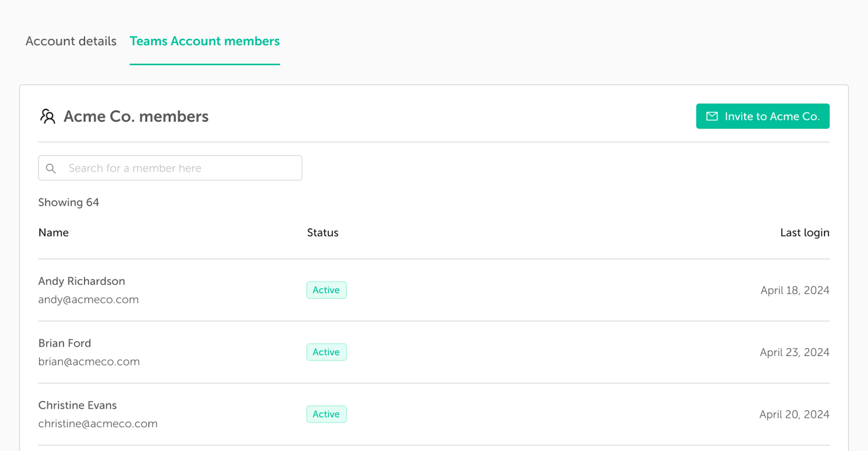The image size is (868, 451).
Task: Click Brian Ford's Active status badge
Action: (327, 352)
